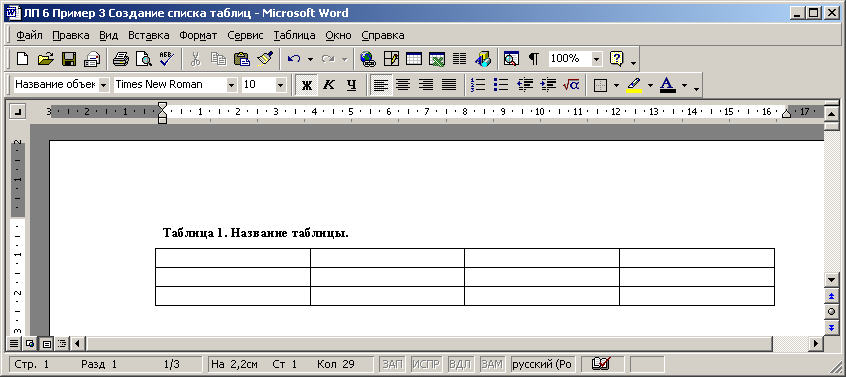Viewport: 846px width, 377px height.
Task: Click Select Browse Object button
Action: click(831, 312)
